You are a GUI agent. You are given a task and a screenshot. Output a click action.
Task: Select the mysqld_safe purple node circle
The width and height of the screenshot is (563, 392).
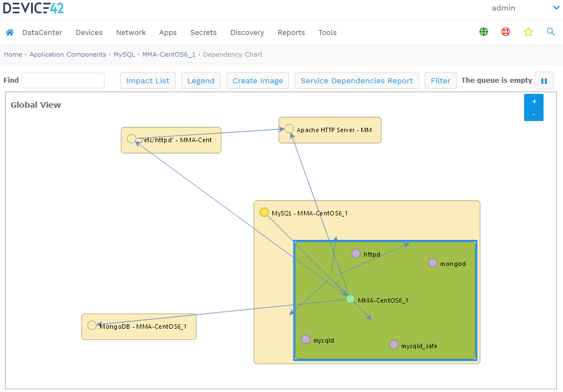[394, 345]
